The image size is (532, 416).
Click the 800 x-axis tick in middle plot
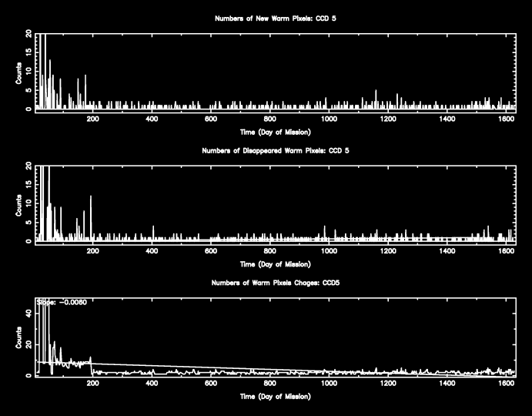point(270,252)
